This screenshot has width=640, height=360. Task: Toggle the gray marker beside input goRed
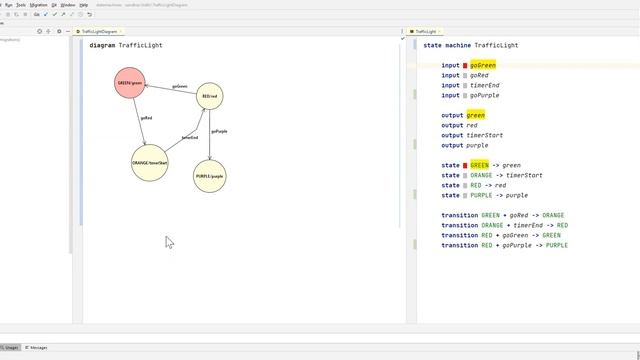tap(465, 76)
